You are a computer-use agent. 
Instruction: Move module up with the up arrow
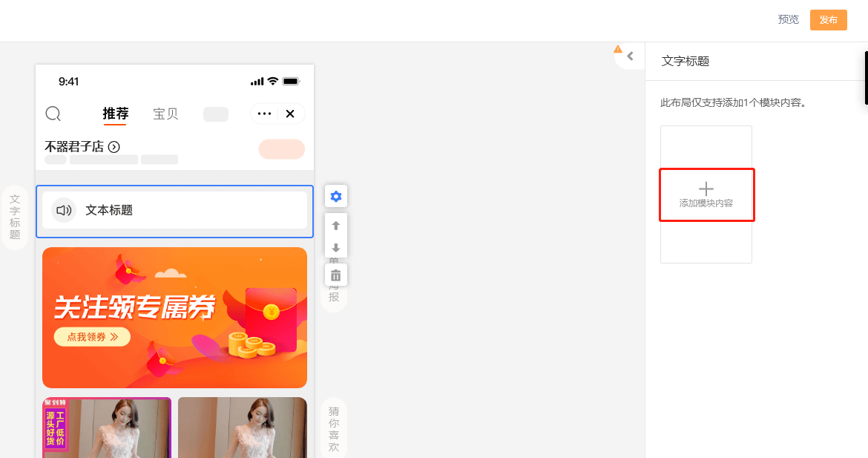pyautogui.click(x=335, y=226)
